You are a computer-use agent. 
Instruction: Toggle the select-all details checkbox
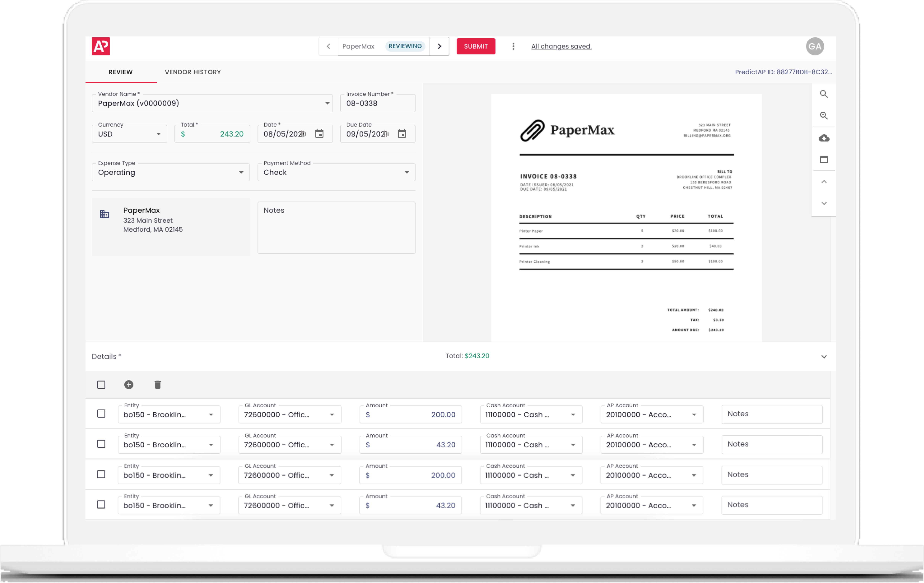101,385
